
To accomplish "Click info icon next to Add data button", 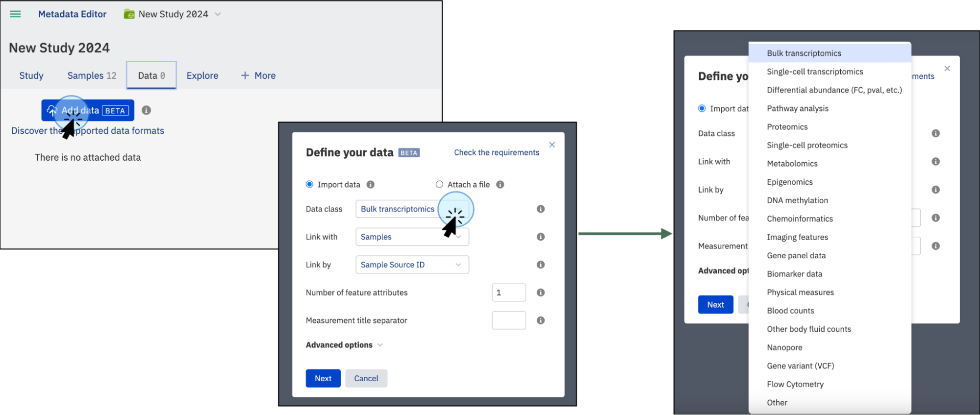I will (x=146, y=110).
